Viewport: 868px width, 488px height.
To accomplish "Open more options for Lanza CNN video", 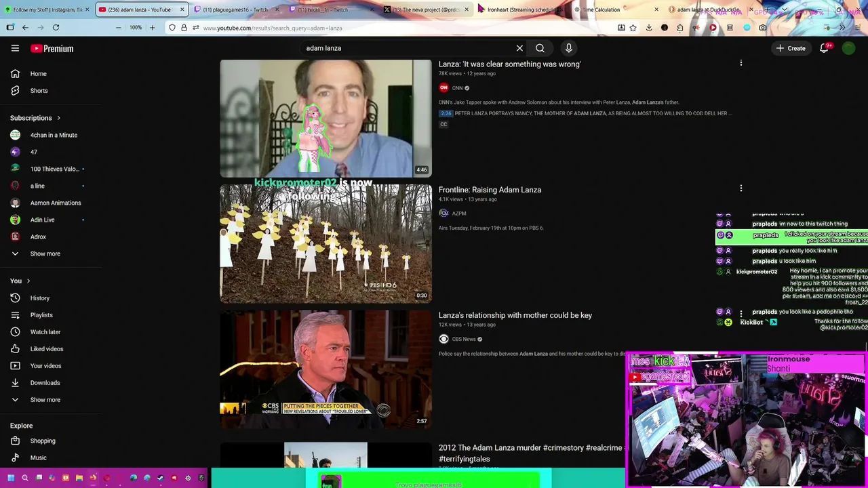I will pos(741,64).
